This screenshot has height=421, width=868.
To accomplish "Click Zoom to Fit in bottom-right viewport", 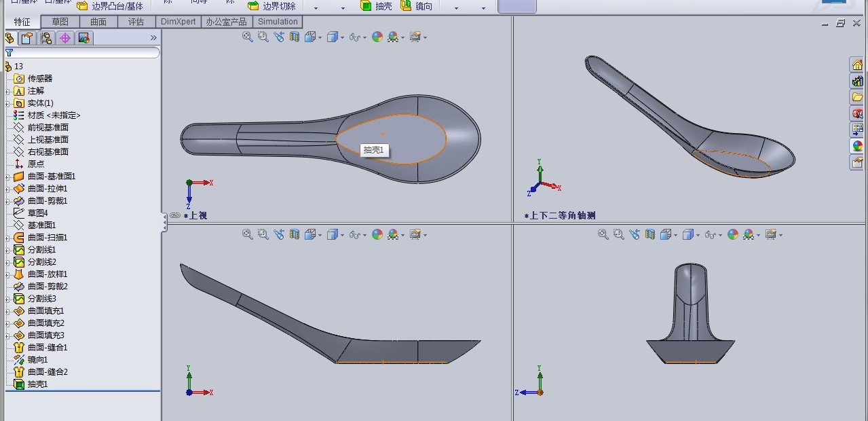I will pos(603,234).
